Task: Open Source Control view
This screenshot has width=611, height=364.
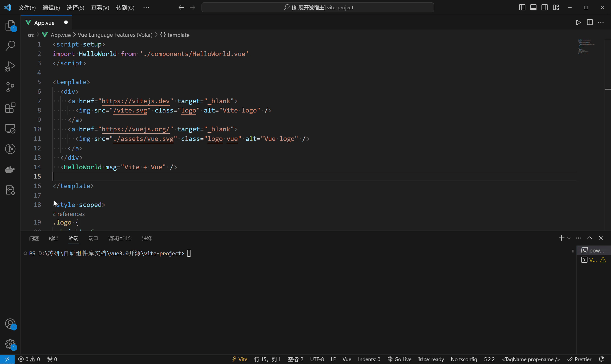Action: pyautogui.click(x=10, y=87)
